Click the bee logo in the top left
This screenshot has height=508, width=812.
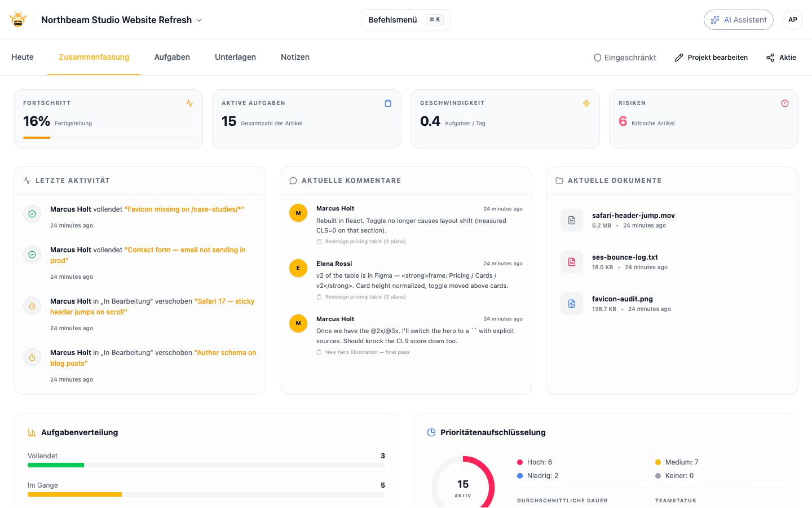coord(17,19)
